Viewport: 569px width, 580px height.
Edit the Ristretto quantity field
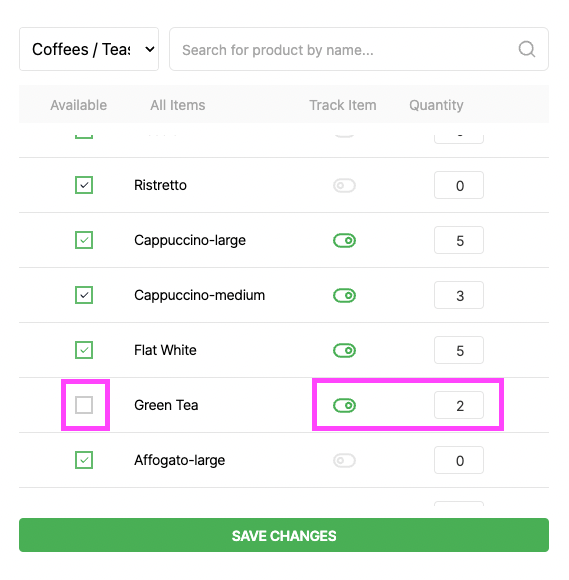coord(459,185)
